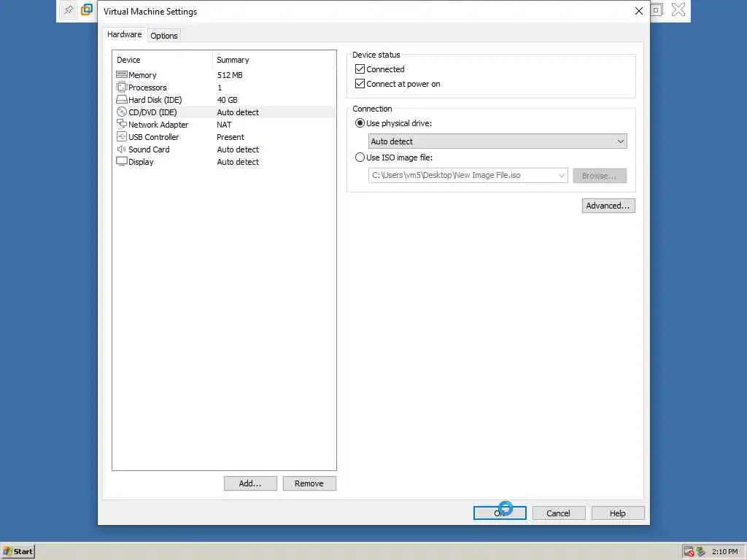
Task: Select the Hard Disk (IDE) row label
Action: (155, 99)
